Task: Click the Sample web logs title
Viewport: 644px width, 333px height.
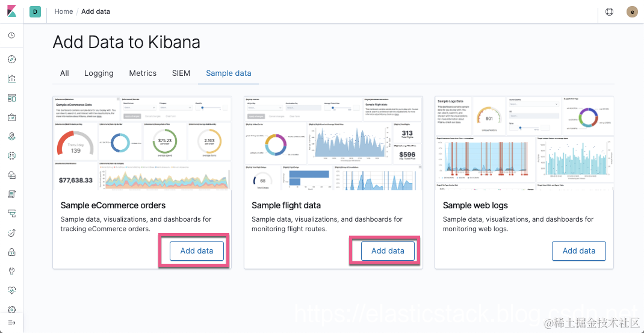Action: click(x=475, y=205)
